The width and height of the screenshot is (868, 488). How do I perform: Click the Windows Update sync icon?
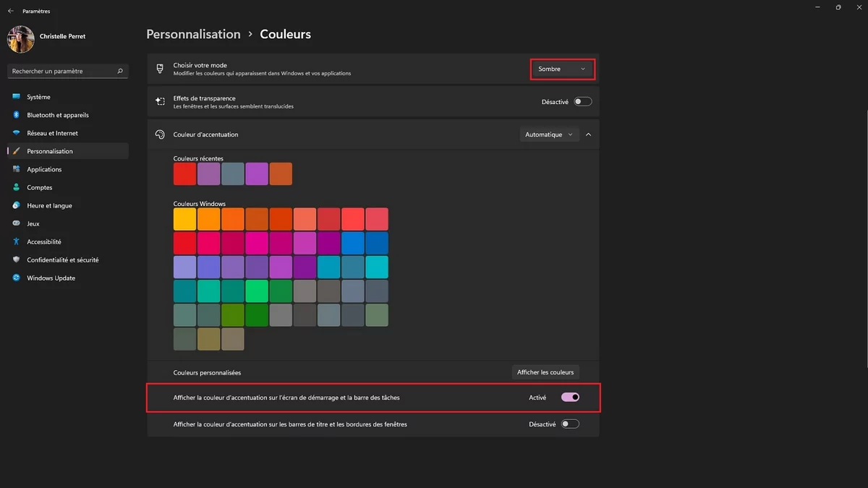point(17,278)
